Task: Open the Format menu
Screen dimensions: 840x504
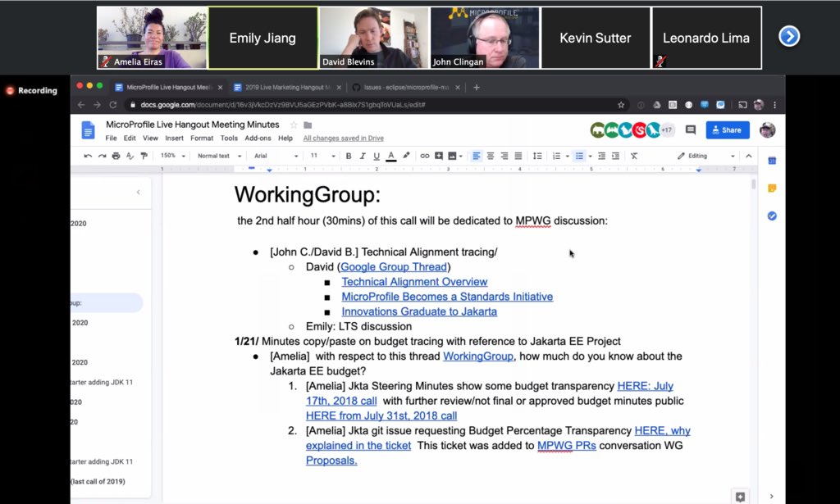Action: 202,138
